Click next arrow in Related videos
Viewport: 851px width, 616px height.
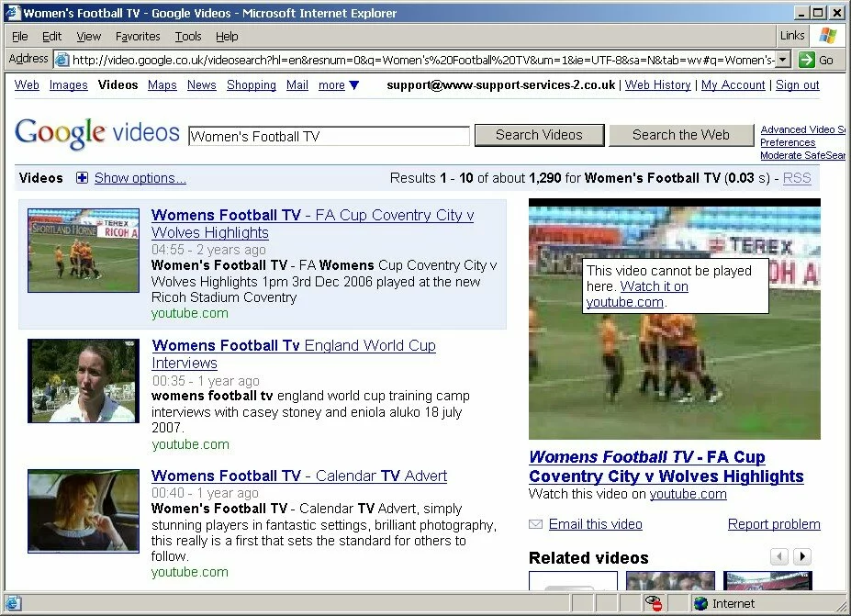coord(802,556)
